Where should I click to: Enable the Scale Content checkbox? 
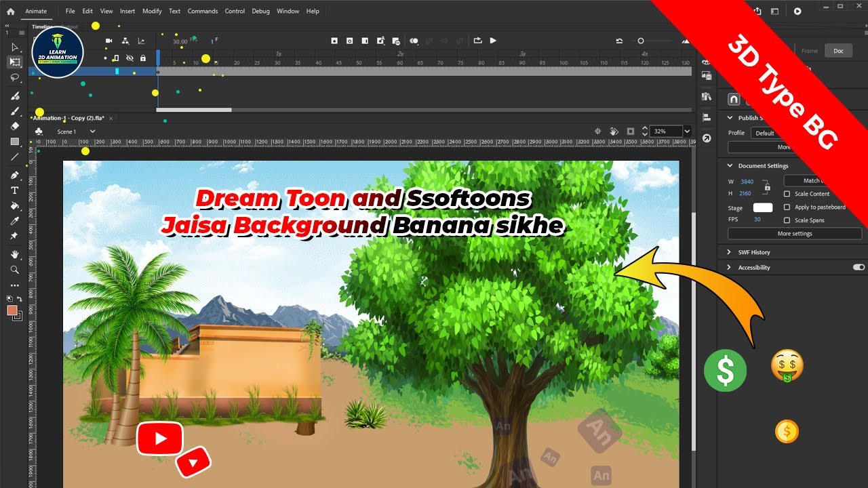point(787,194)
